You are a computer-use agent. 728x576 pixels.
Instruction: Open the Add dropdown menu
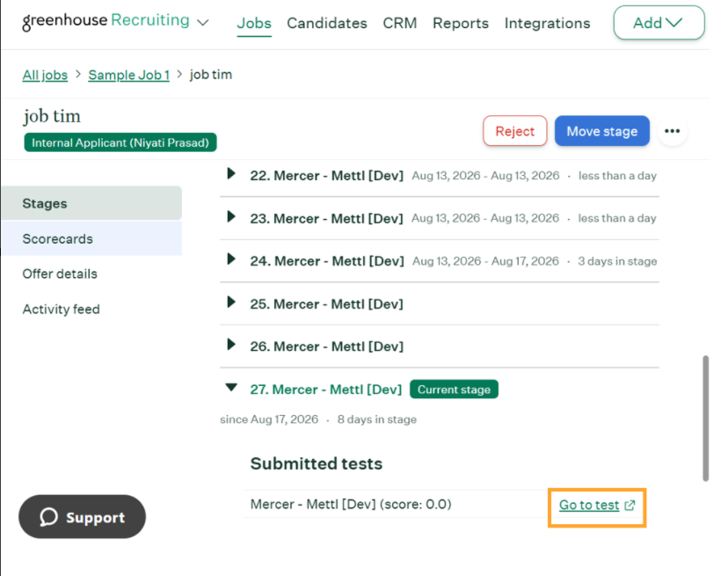tap(659, 23)
